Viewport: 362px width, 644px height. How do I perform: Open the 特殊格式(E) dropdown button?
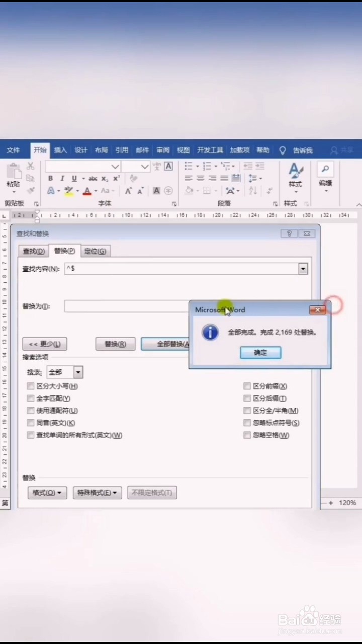coord(98,493)
